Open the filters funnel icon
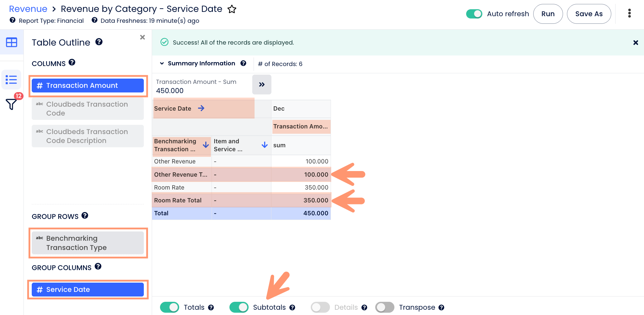 click(11, 104)
